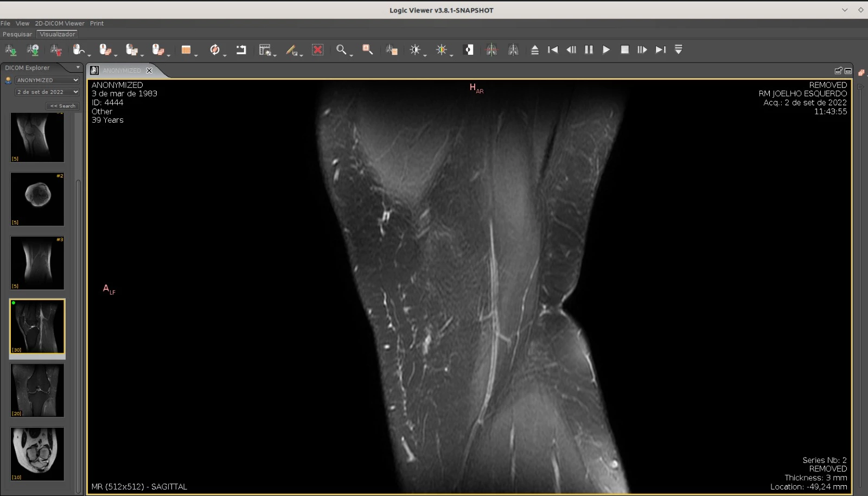Open the color LUT dropdown arrow
Screen dimensions: 868x496
click(x=452, y=55)
